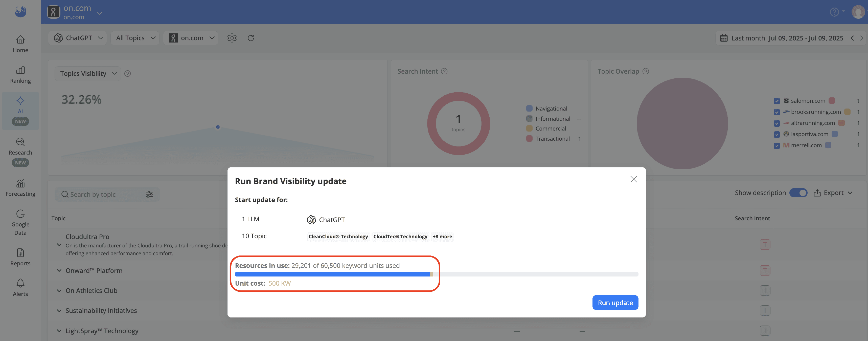The height and width of the screenshot is (341, 868).
Task: Open Alerts from the sidebar
Action: coord(20,287)
